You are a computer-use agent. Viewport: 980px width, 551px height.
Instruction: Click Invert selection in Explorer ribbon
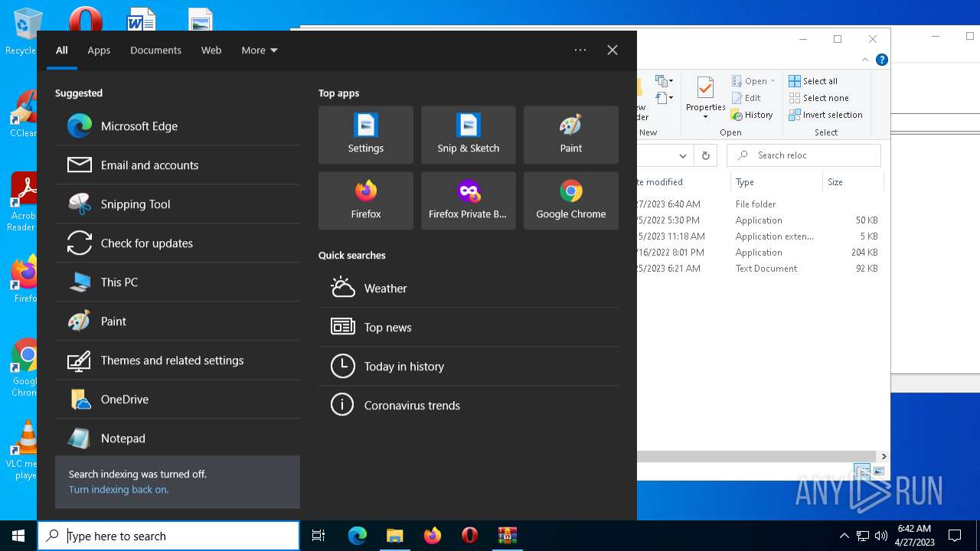825,115
